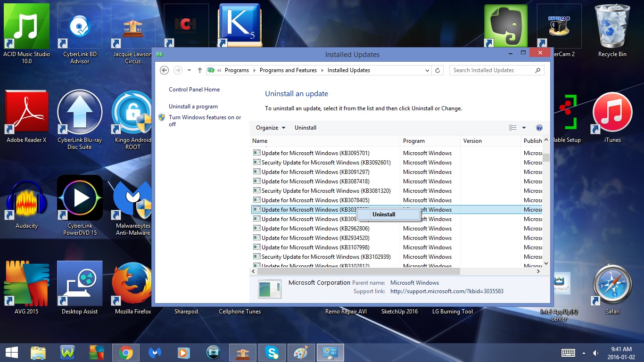Go back with the Back arrow
Image resolution: width=644 pixels, height=362 pixels.
click(x=164, y=70)
